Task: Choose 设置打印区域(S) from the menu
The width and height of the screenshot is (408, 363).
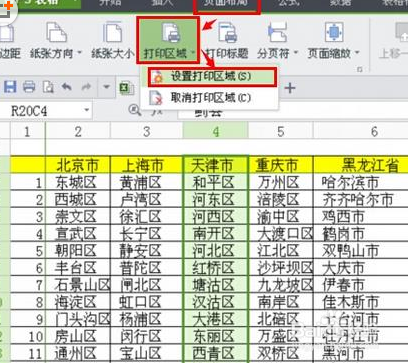Action: 212,77
